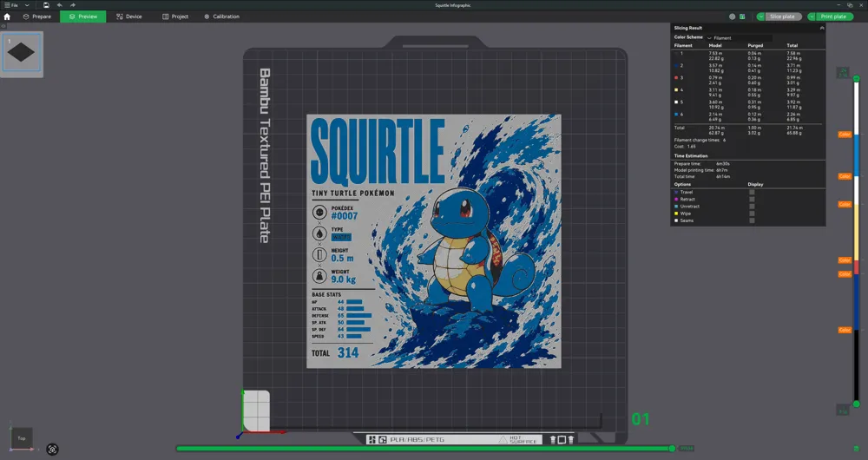
Task: Click the Print plate button
Action: point(833,16)
